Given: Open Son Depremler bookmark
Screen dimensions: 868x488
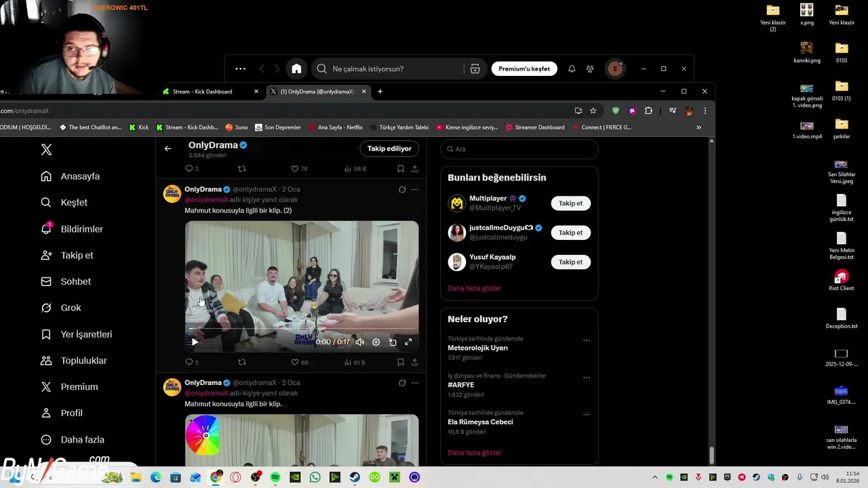Looking at the screenshot, I should 278,127.
